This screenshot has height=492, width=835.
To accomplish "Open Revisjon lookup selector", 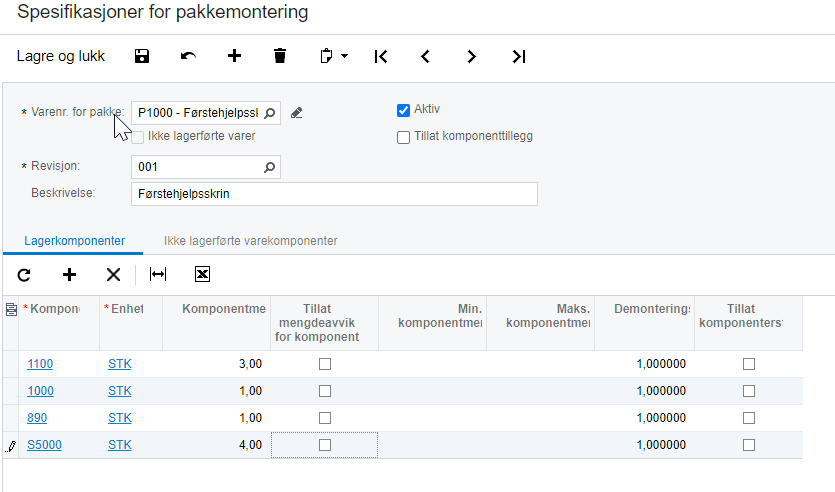I will (269, 167).
